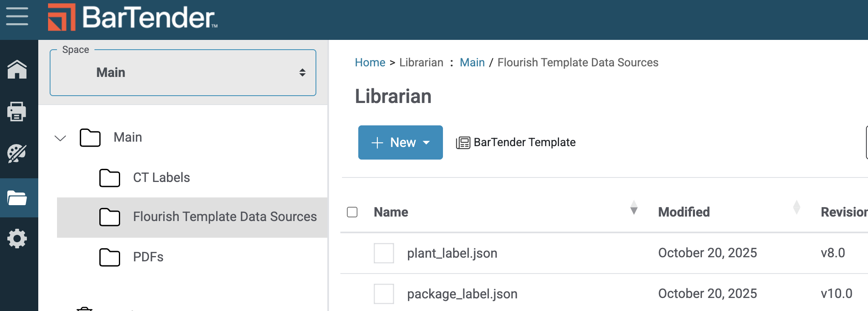Open the Print section in sidebar
The image size is (868, 311).
point(17,112)
